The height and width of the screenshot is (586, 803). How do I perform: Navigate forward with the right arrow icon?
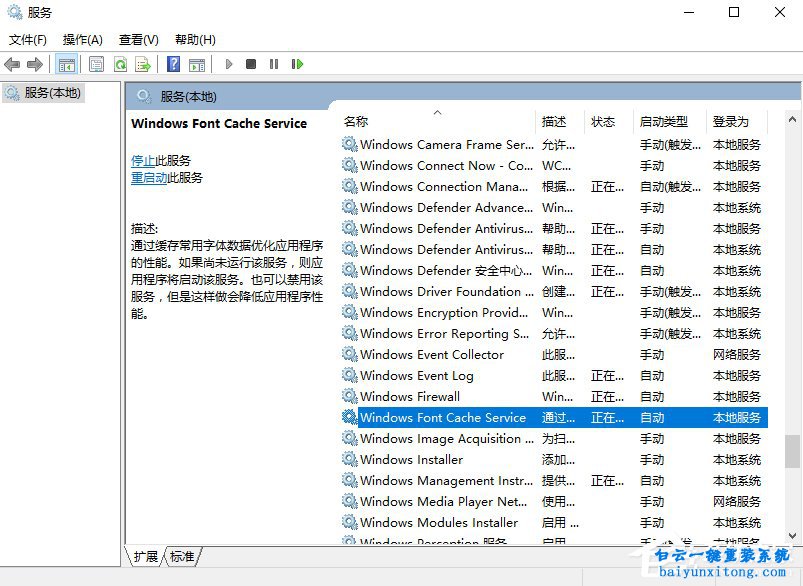(x=33, y=64)
